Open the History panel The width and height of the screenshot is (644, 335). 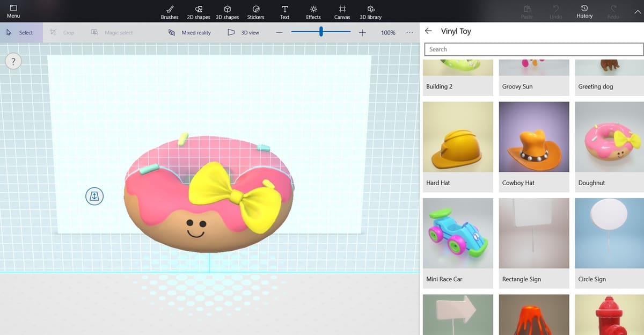coord(584,11)
